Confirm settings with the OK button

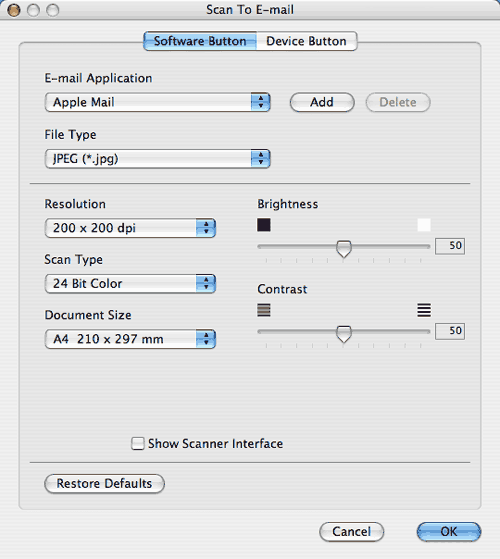pyautogui.click(x=449, y=532)
